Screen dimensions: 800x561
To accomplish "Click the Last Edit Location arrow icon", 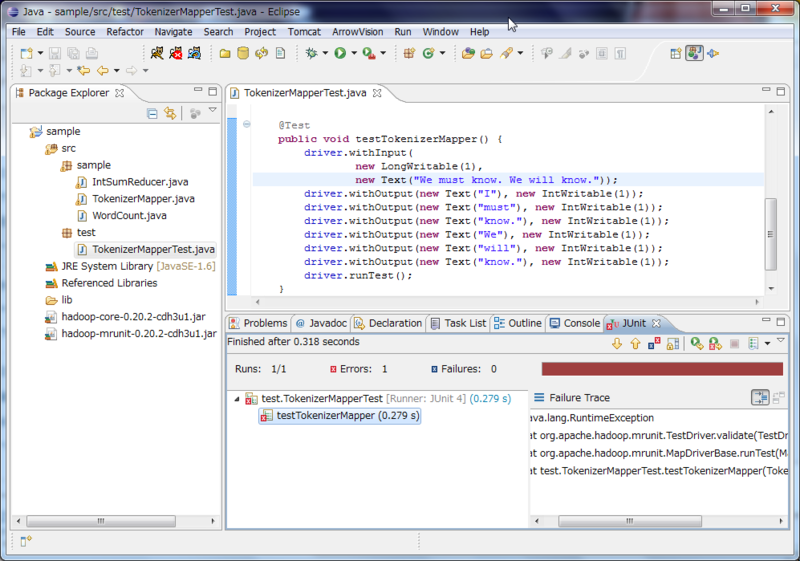I will [84, 70].
